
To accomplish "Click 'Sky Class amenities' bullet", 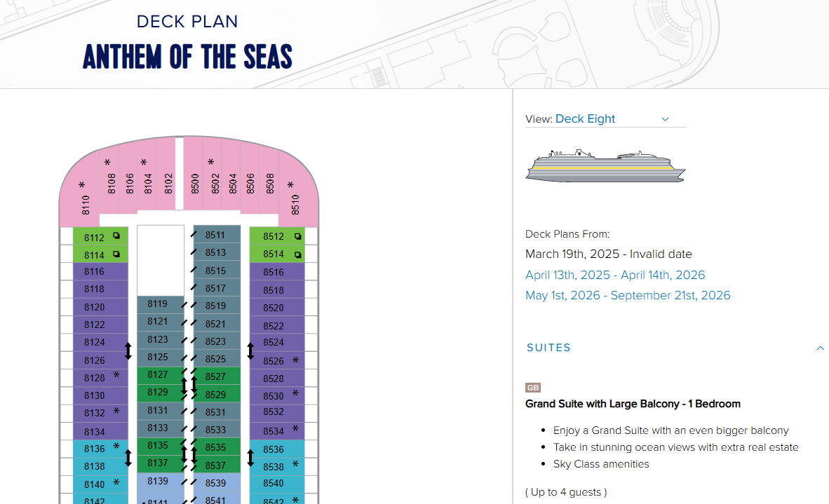I will [x=601, y=464].
